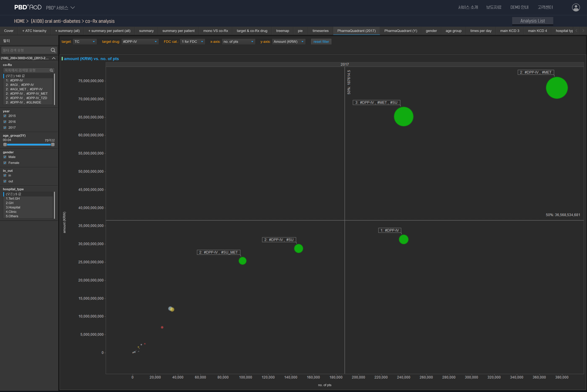Open the Analysis List button
The width and height of the screenshot is (587, 392).
coord(532,21)
